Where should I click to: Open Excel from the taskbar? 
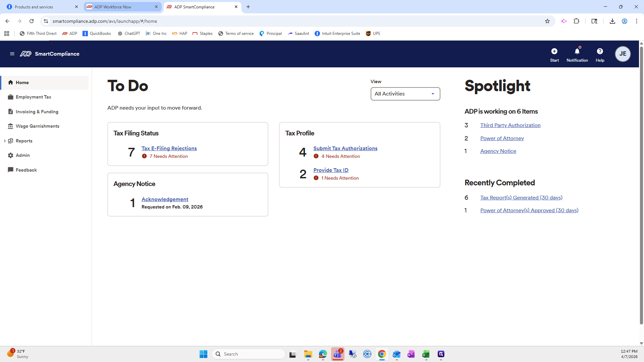coord(426,354)
